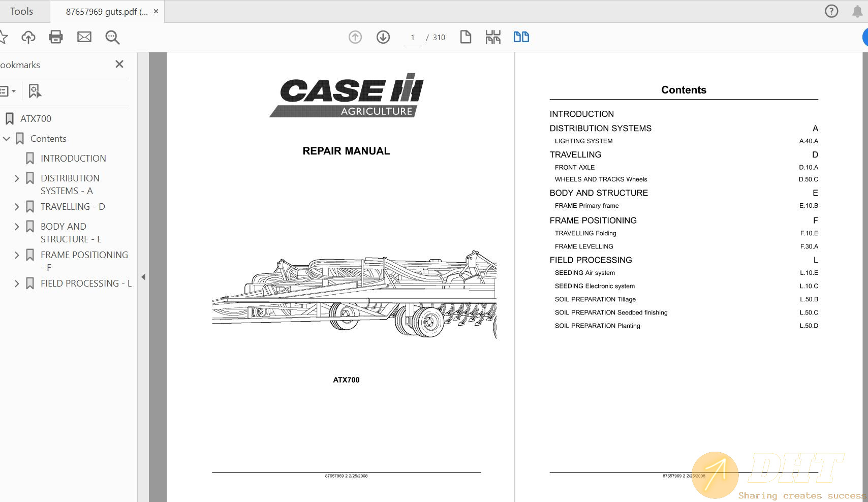Upload file to cloud icon

coord(28,37)
